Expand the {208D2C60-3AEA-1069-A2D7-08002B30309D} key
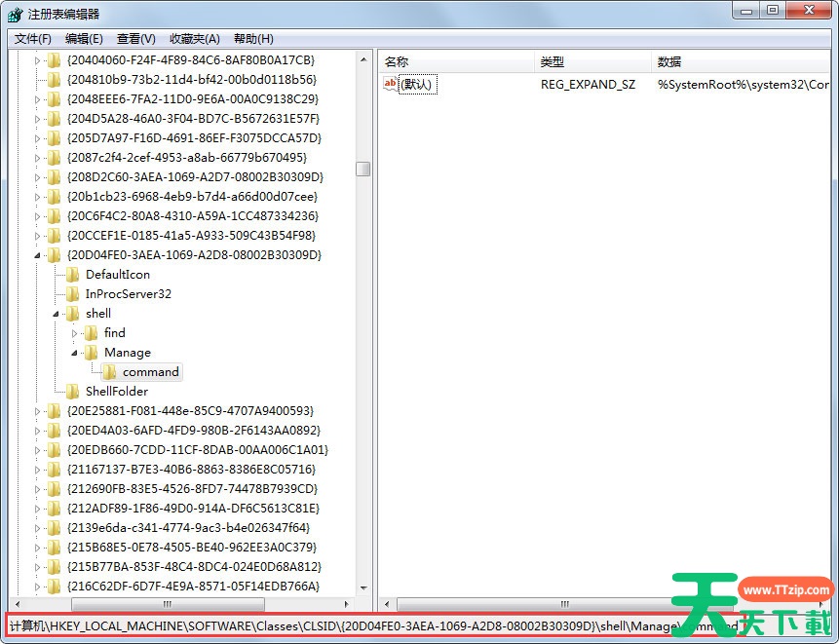The width and height of the screenshot is (839, 644). tap(37, 177)
